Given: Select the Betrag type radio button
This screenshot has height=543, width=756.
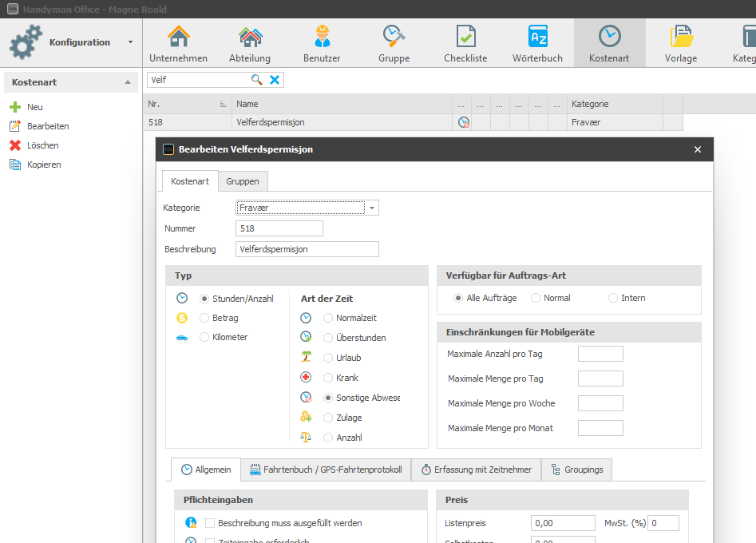Looking at the screenshot, I should point(205,318).
